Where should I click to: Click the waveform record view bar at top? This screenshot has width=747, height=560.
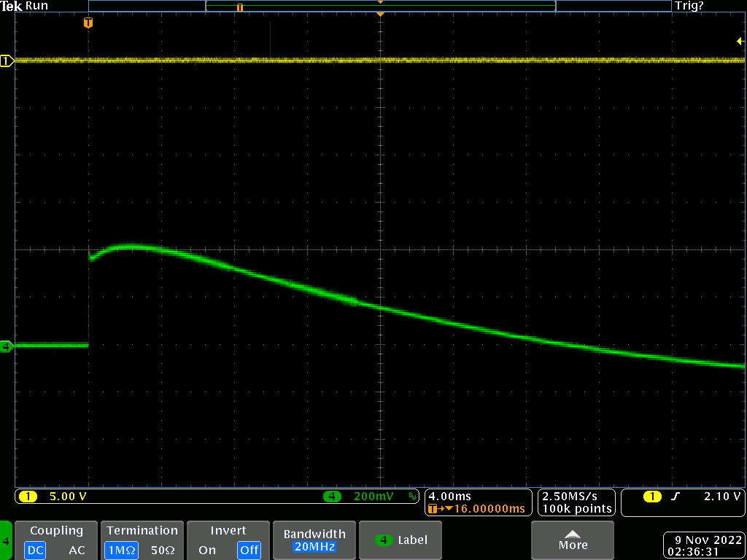[x=380, y=6]
